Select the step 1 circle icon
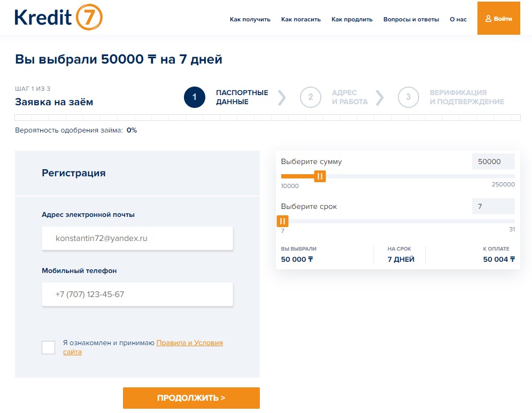The height and width of the screenshot is (413, 532). pyautogui.click(x=195, y=97)
